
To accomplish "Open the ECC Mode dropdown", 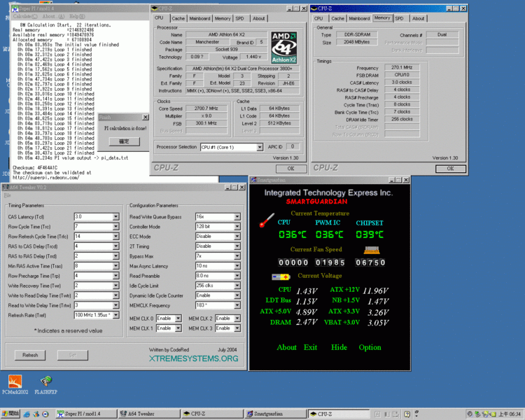I will coord(237,237).
